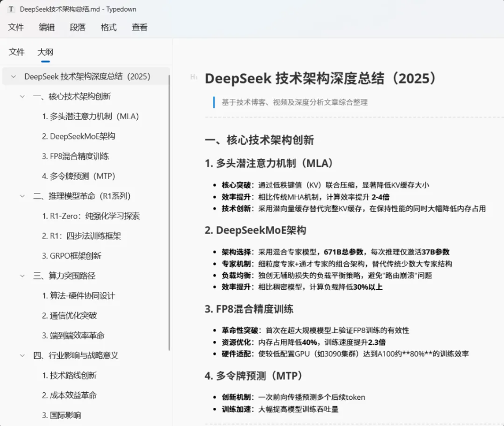
Task: Click the document title DeepSeek 技术架构深度总结（2025）
Action: coord(321,78)
